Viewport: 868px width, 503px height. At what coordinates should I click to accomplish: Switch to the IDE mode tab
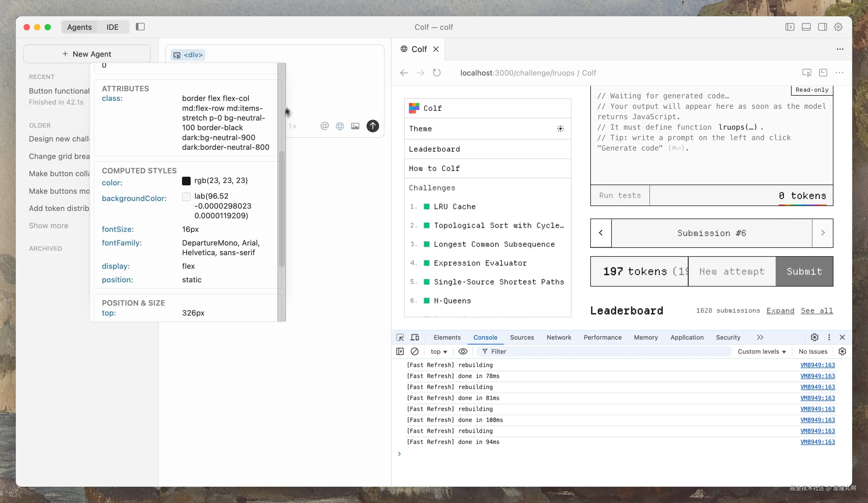[x=112, y=27]
